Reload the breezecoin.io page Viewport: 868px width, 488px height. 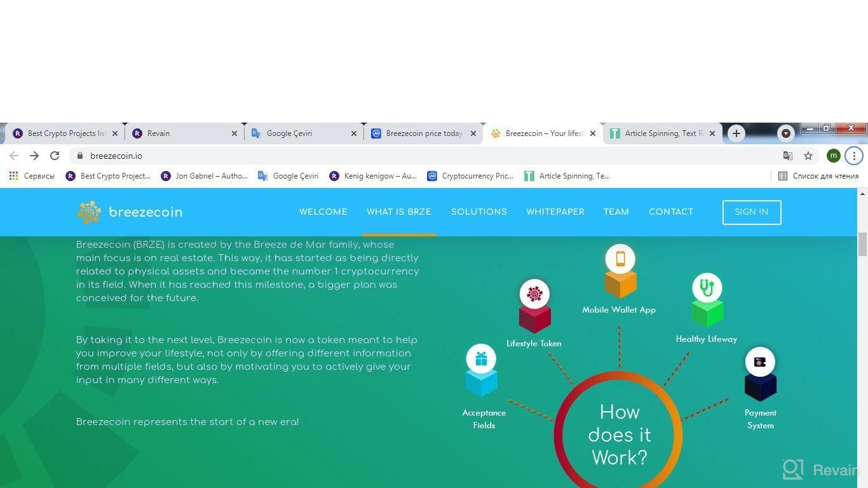pos(55,156)
